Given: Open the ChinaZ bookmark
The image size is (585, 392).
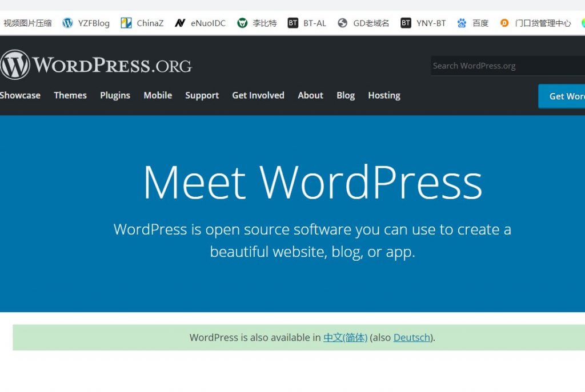Looking at the screenshot, I should pos(142,23).
